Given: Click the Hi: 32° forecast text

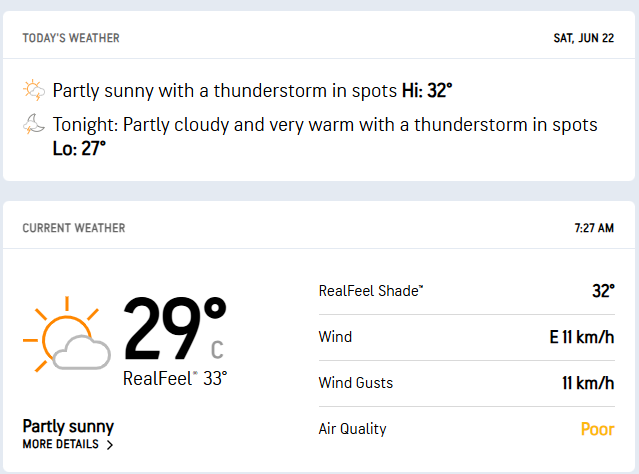Looking at the screenshot, I should (x=427, y=90).
